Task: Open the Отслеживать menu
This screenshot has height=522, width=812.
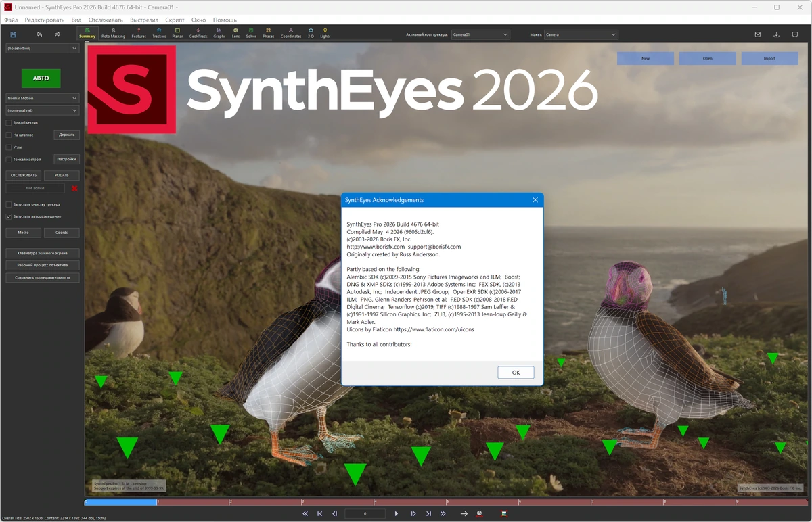Action: (x=106, y=20)
